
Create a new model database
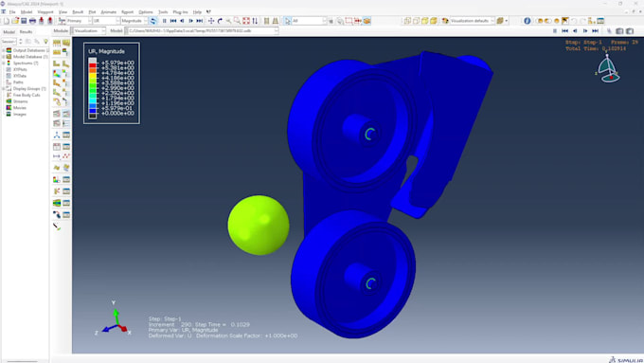[7, 21]
